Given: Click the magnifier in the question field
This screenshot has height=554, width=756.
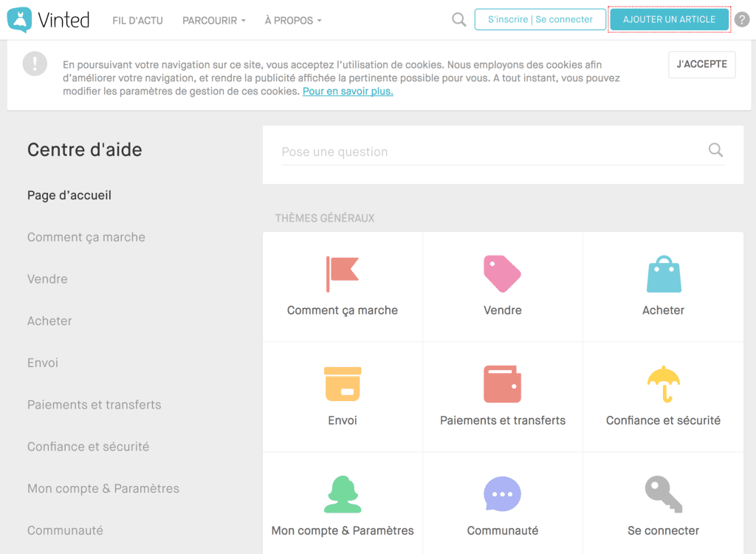Looking at the screenshot, I should (x=715, y=150).
